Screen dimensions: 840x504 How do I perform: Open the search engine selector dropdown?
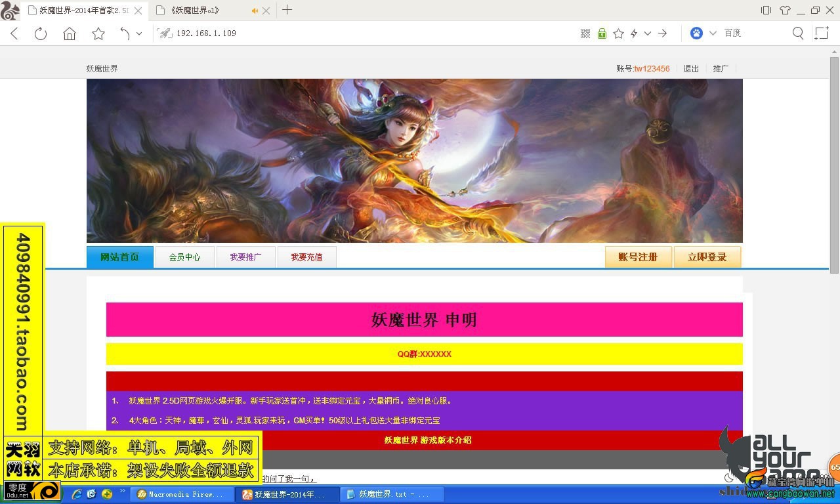pyautogui.click(x=713, y=33)
